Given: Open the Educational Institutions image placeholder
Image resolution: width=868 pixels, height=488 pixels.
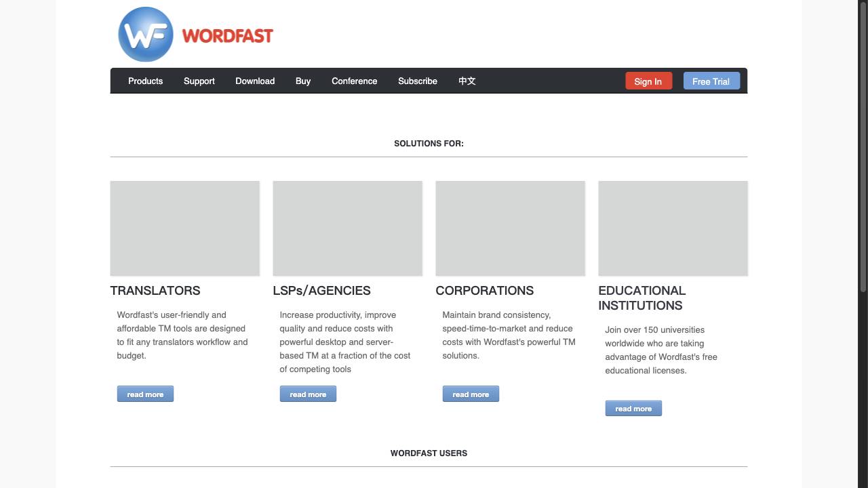Looking at the screenshot, I should (x=673, y=228).
